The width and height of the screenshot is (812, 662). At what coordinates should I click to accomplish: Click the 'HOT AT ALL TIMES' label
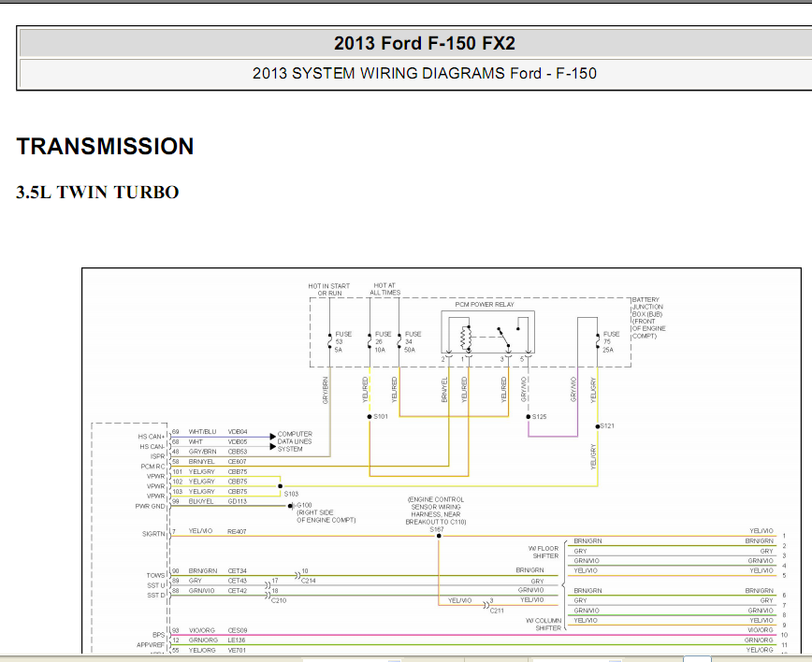point(384,289)
